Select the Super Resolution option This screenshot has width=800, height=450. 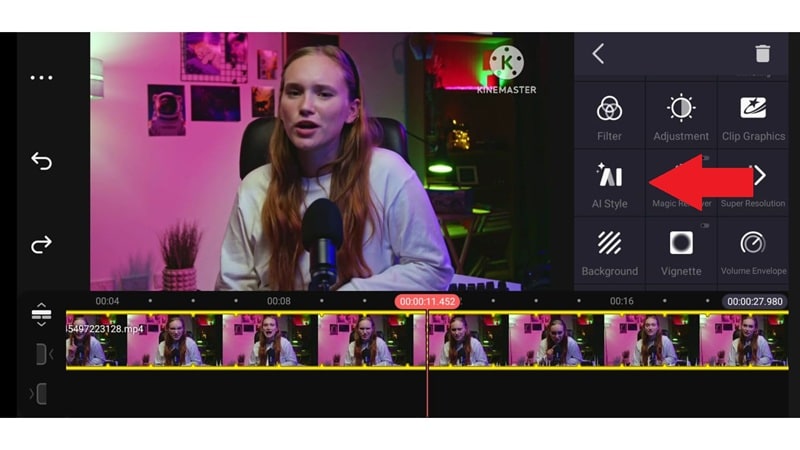[x=753, y=184]
